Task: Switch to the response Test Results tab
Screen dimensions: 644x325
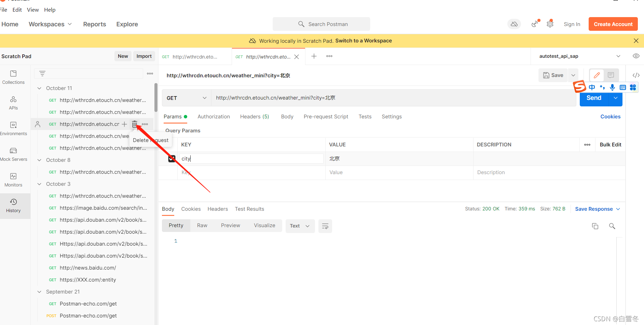Action: (249, 209)
